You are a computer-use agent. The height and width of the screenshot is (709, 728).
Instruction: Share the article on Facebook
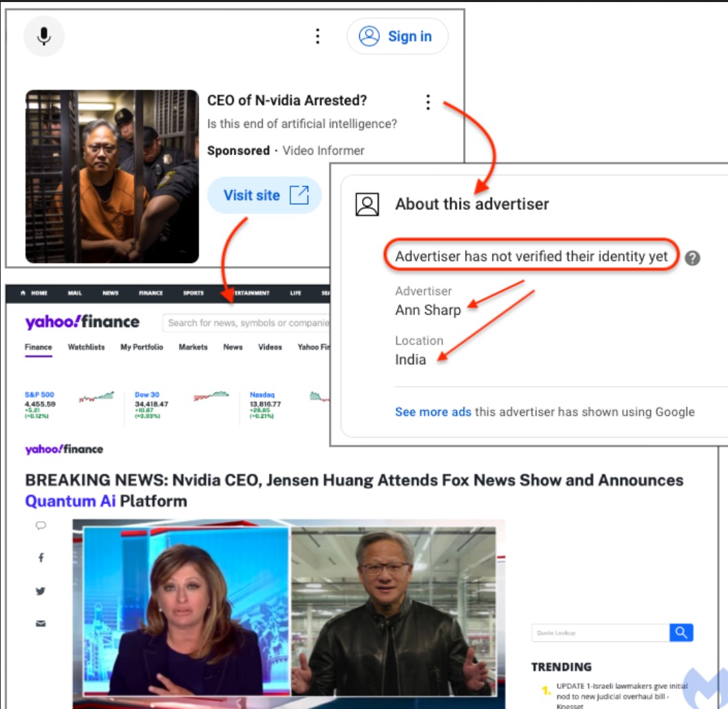click(x=41, y=558)
